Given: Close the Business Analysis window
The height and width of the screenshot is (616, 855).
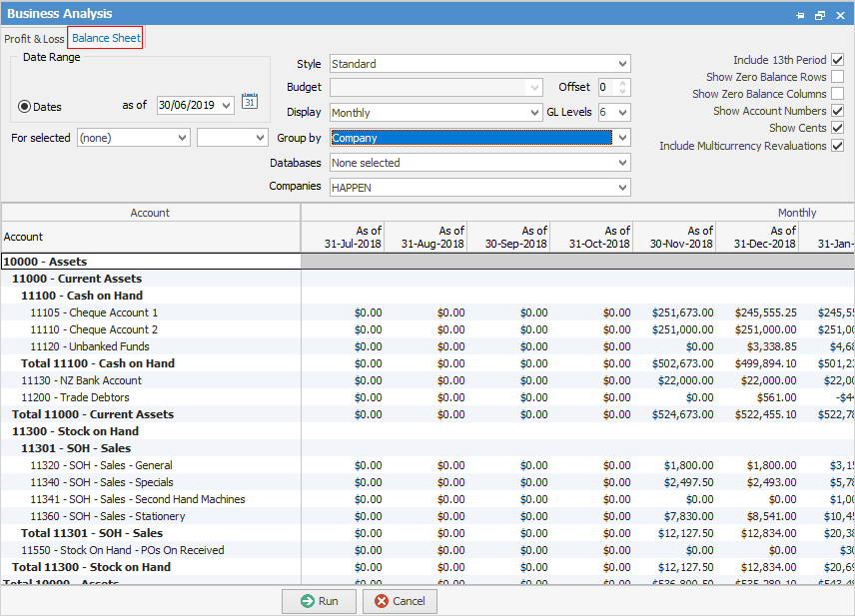Looking at the screenshot, I should click(839, 15).
